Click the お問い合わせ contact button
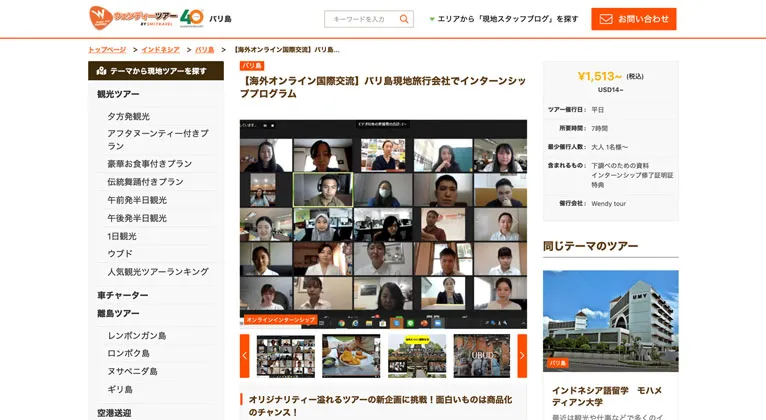This screenshot has width=766, height=420. coord(634,19)
